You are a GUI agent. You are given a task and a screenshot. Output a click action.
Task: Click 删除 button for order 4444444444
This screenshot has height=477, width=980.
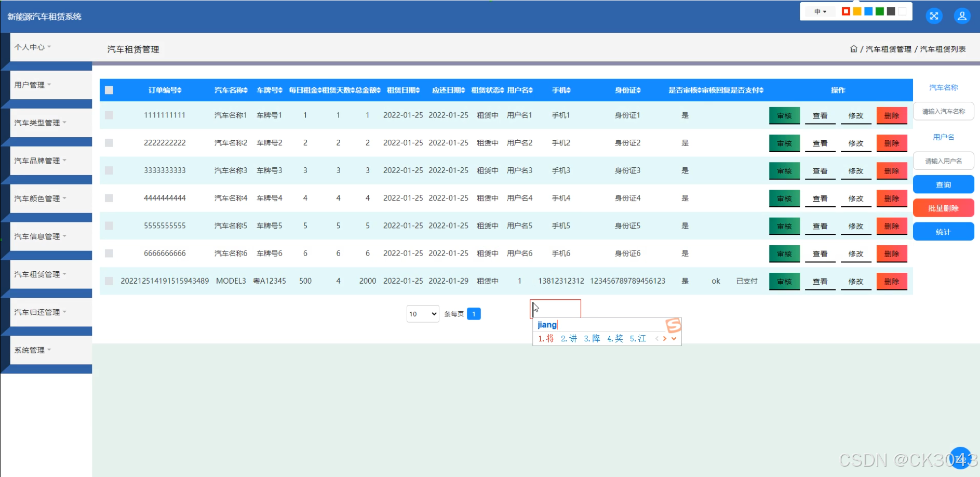tap(892, 198)
